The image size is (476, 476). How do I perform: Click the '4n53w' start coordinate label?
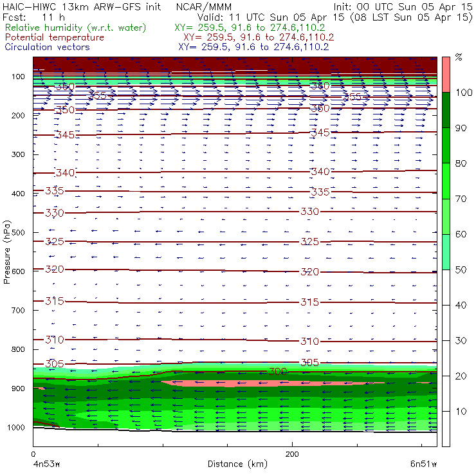tap(46, 464)
